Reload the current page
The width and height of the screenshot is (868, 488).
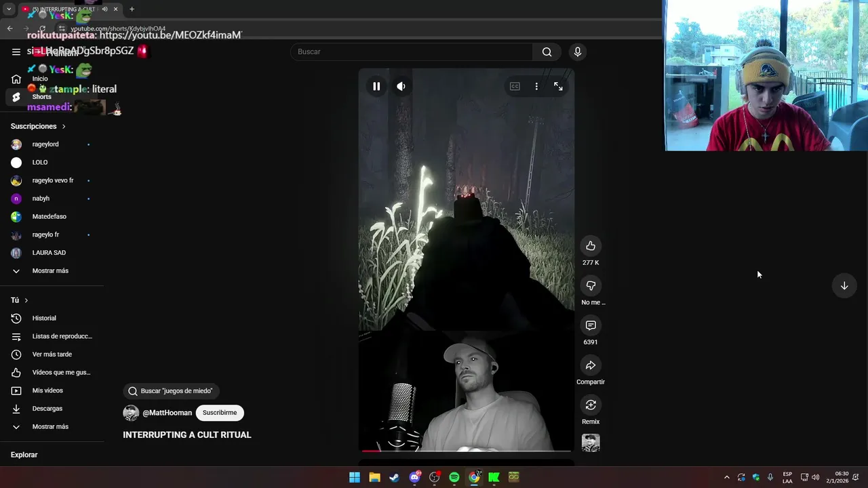pyautogui.click(x=42, y=28)
